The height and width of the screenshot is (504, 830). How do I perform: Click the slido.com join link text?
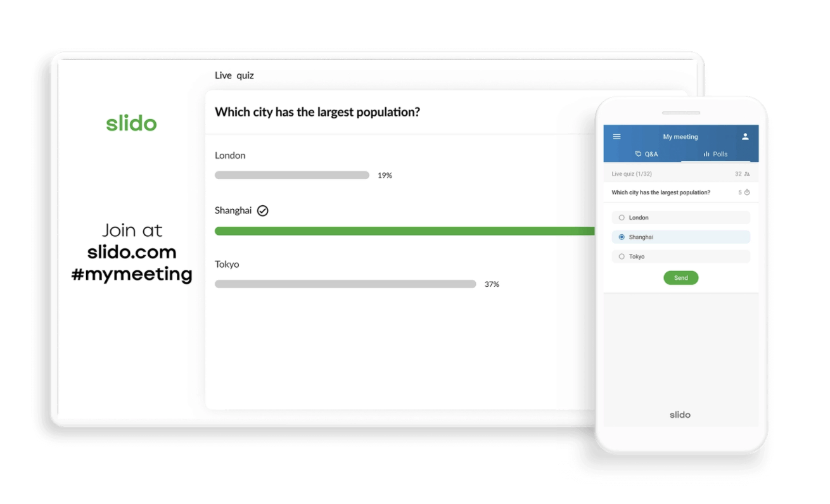coord(132,252)
